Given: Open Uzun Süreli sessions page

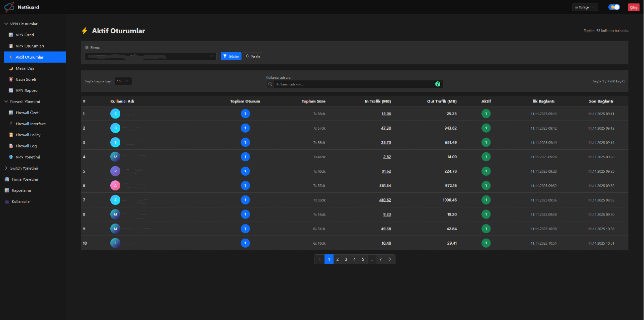Looking at the screenshot, I should [26, 79].
